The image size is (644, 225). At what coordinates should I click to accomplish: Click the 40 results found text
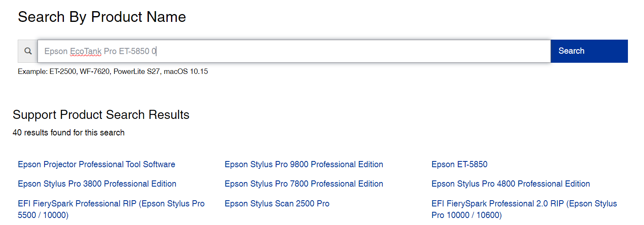click(68, 133)
